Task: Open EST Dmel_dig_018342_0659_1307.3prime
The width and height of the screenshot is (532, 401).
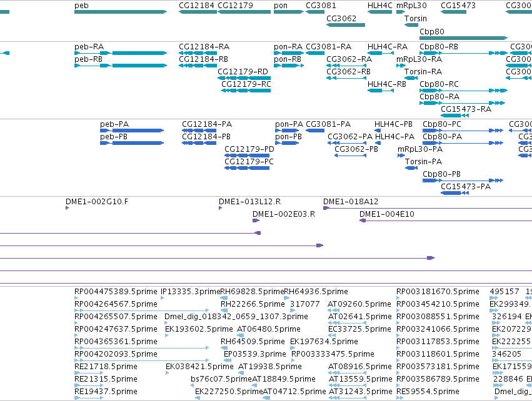Action: coord(236,317)
